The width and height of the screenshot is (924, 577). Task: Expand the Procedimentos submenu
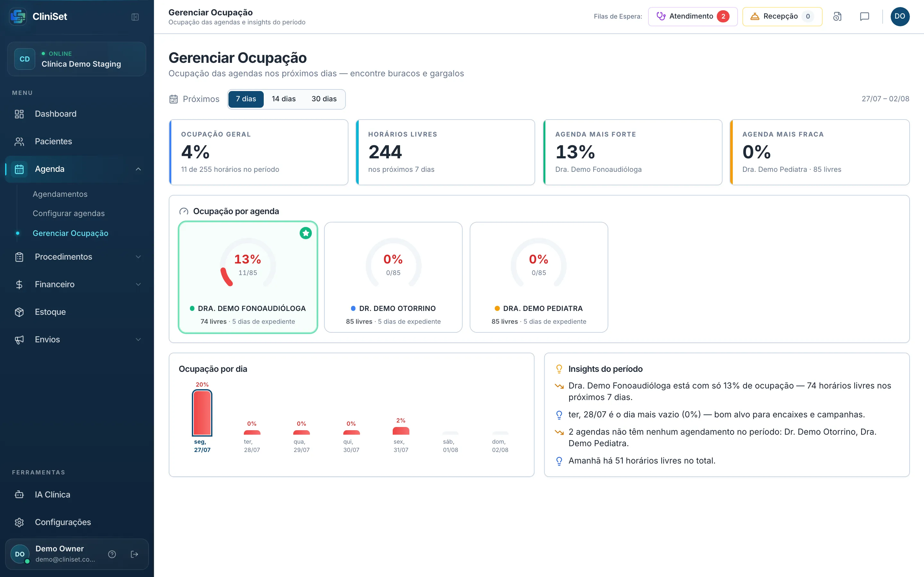click(x=138, y=257)
